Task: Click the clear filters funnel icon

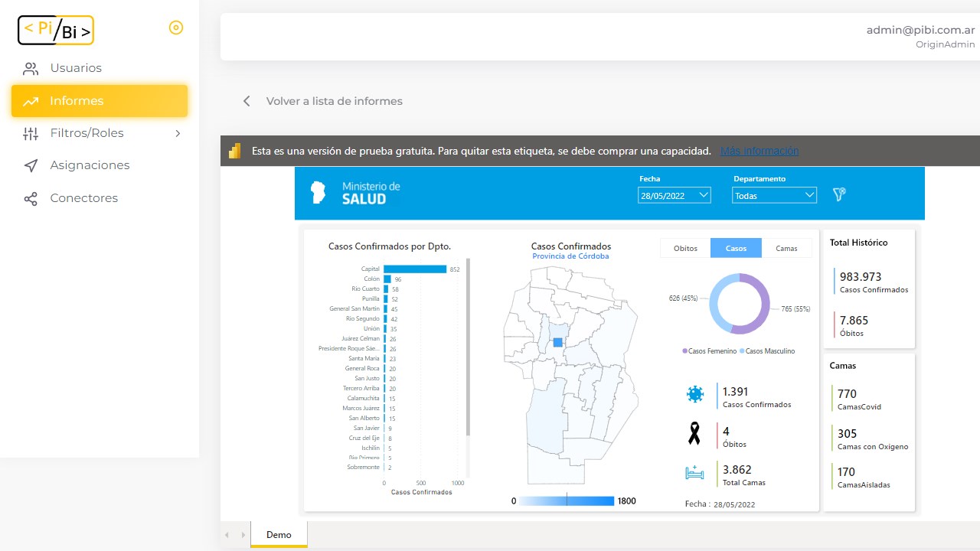Action: tap(839, 195)
